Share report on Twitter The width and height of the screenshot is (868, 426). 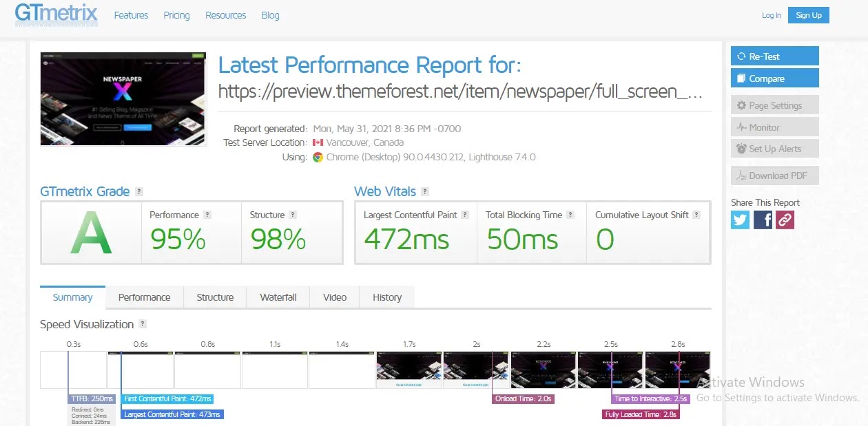(x=740, y=220)
